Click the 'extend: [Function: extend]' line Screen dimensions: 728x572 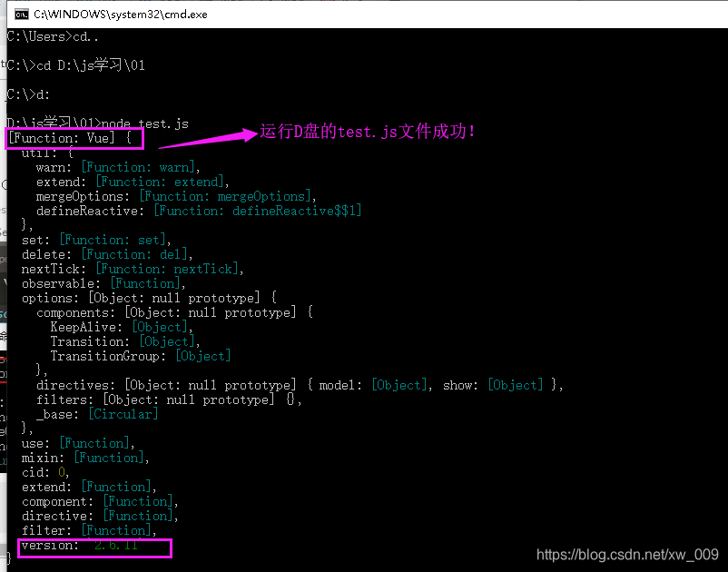(133, 182)
